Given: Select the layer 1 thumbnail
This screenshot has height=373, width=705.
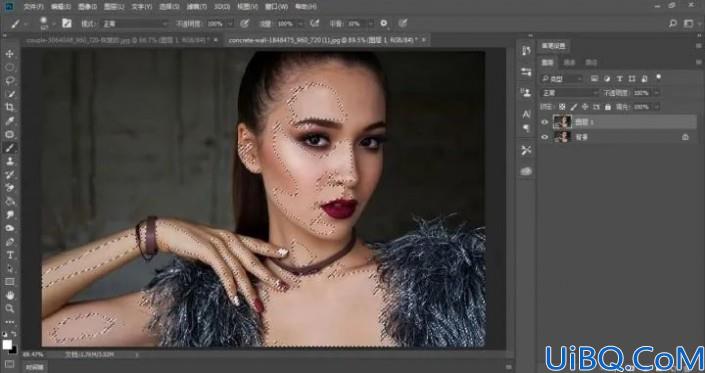Looking at the screenshot, I should (562, 122).
